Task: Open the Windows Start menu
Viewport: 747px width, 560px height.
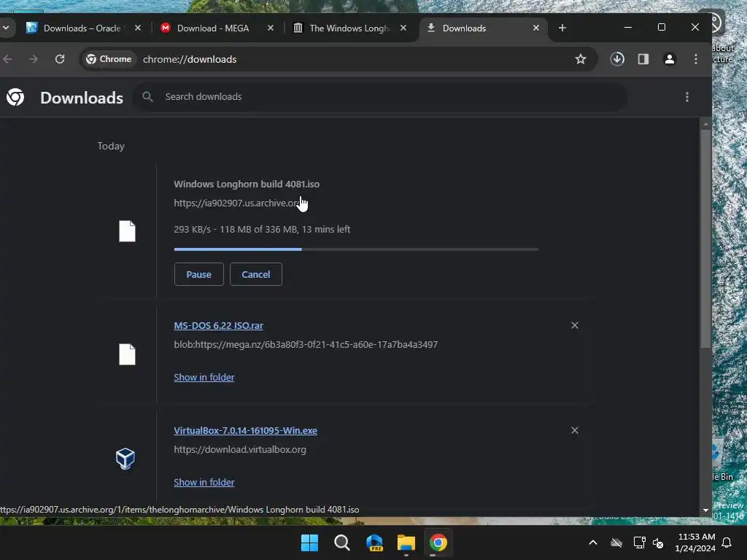Action: 309,542
